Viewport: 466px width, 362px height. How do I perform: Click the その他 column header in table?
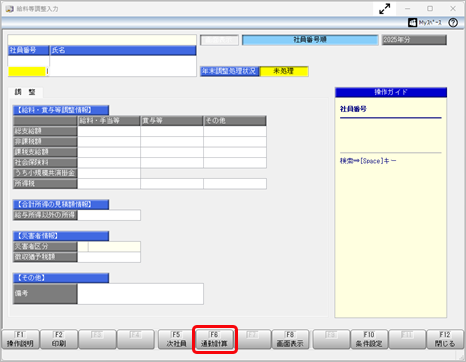coord(235,121)
